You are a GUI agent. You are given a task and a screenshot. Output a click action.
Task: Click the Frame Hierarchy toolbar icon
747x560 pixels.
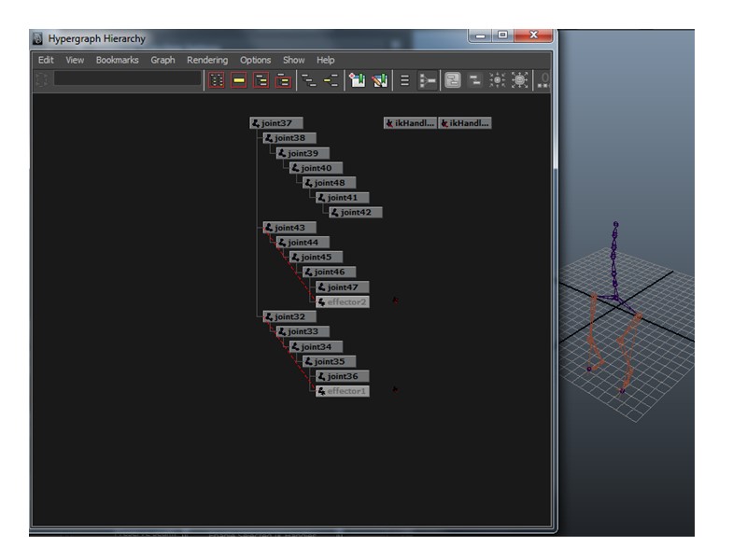point(261,80)
